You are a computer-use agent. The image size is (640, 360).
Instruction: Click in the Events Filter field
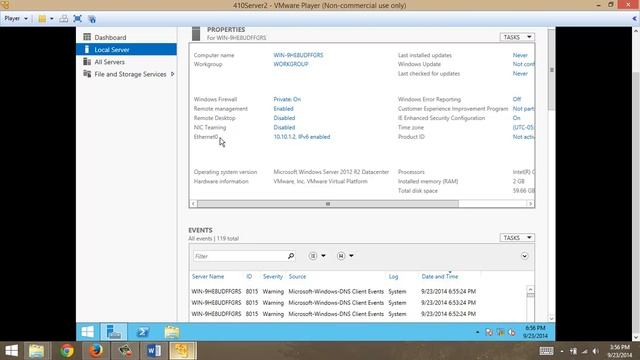pos(240,256)
